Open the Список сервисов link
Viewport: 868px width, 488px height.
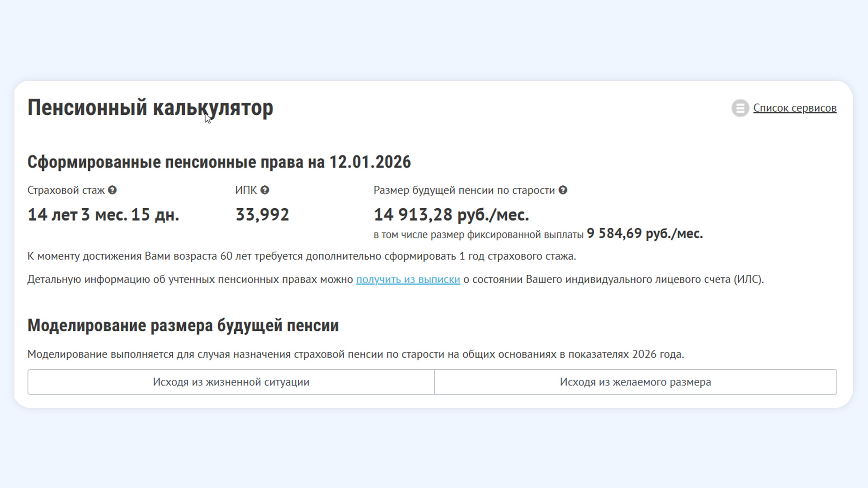click(794, 108)
